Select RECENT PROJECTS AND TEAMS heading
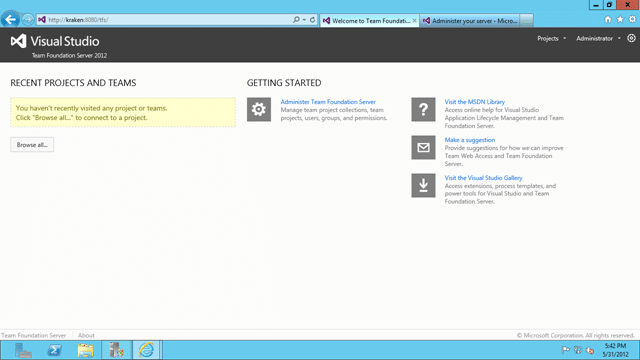 click(x=73, y=83)
